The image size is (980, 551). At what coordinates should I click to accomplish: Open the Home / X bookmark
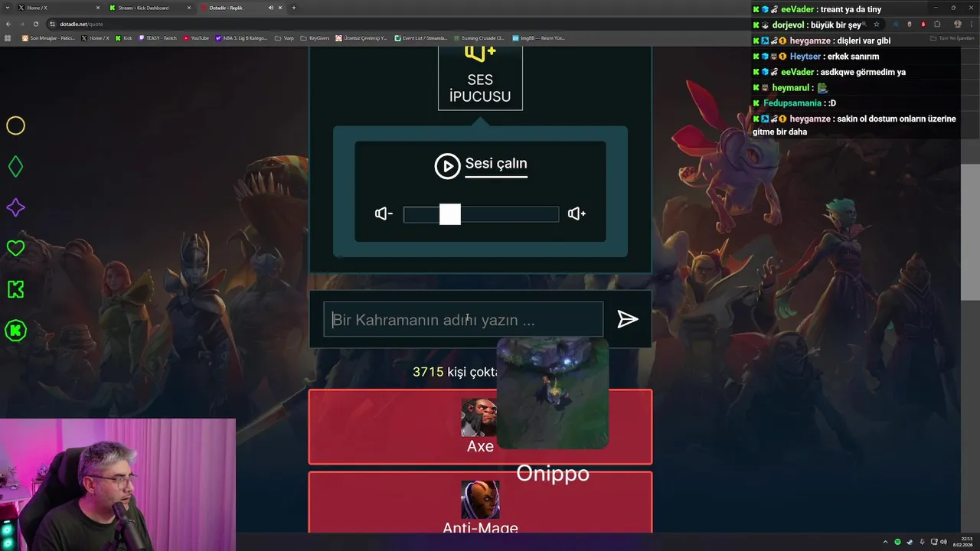coord(96,37)
